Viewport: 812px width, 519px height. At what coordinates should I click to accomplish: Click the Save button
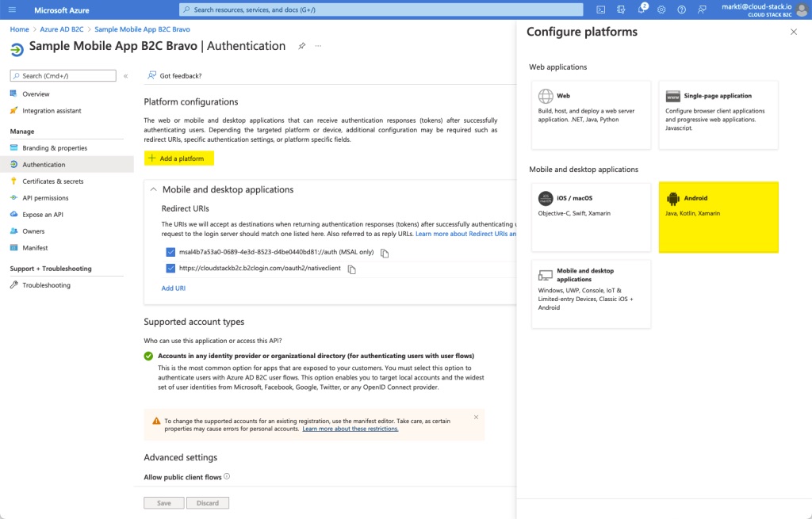point(164,503)
